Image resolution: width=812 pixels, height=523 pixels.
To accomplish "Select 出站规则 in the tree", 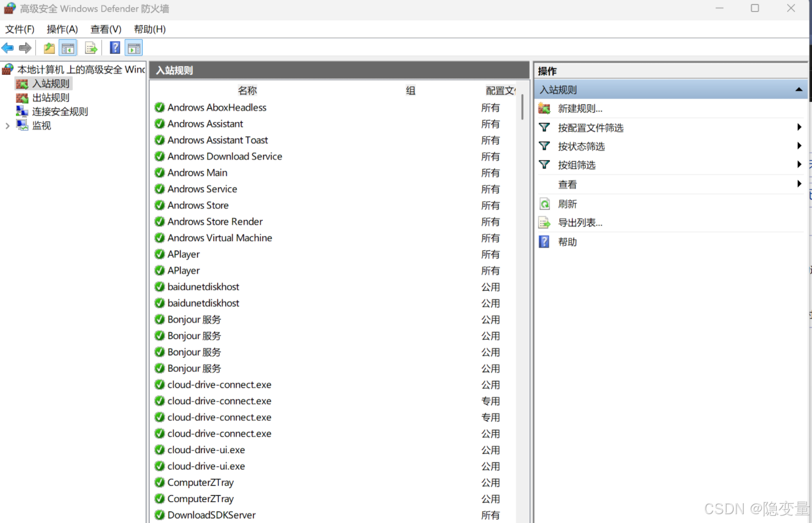I will [x=51, y=97].
